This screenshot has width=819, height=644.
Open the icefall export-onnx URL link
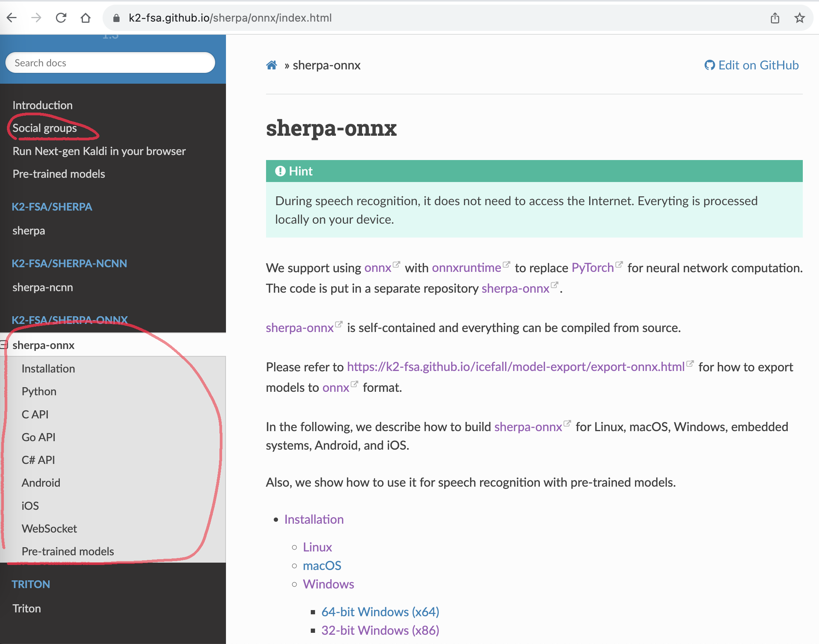pos(516,367)
